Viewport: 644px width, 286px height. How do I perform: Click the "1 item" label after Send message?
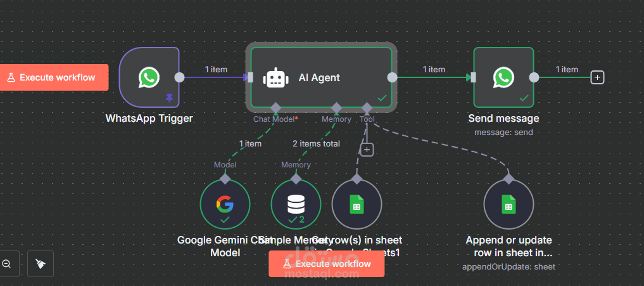567,70
